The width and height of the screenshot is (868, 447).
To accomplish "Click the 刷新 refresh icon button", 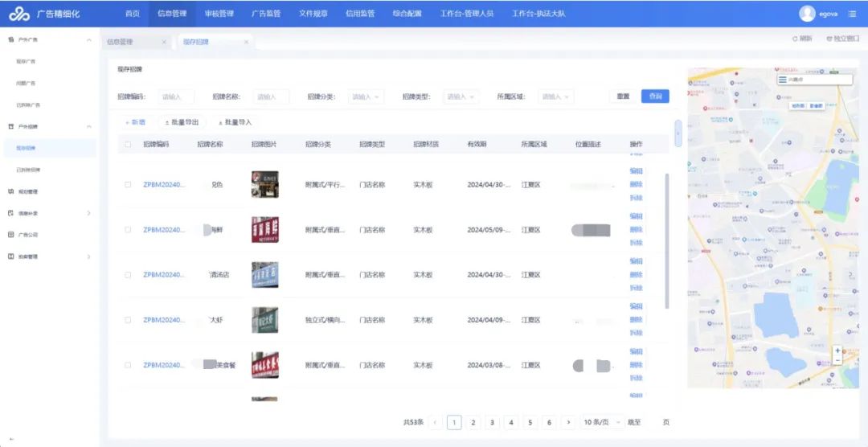I will coord(801,39).
